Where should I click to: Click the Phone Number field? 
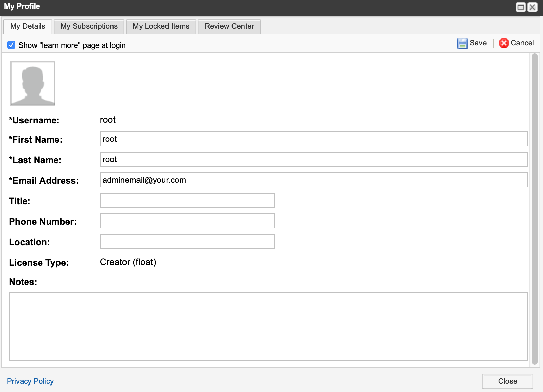click(x=187, y=221)
